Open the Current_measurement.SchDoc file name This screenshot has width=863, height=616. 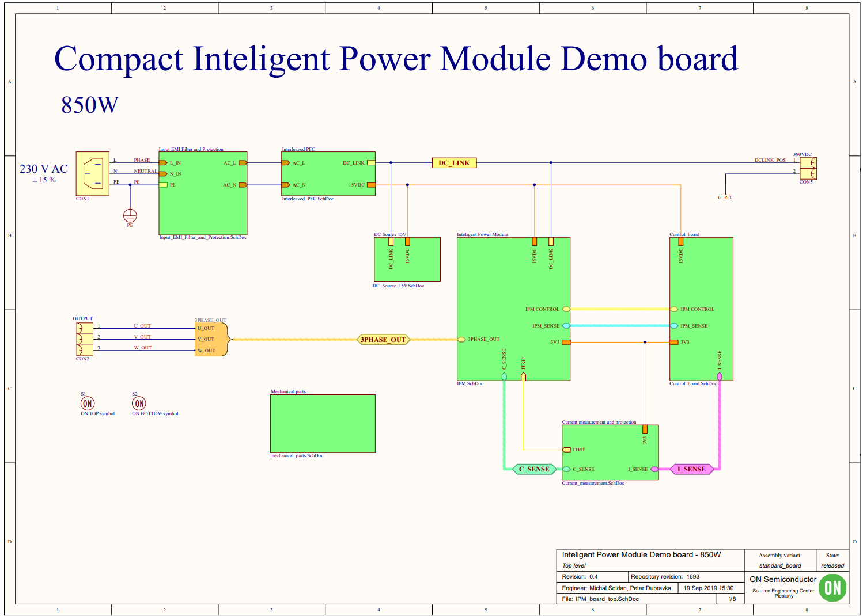click(593, 484)
